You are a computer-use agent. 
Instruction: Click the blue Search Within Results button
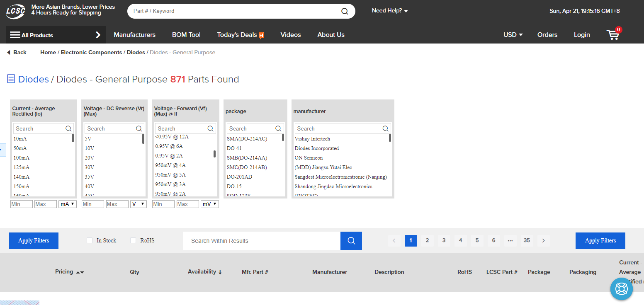pos(351,241)
